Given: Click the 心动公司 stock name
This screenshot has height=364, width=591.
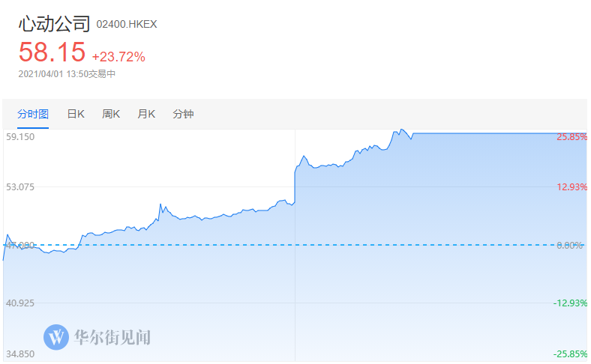Looking at the screenshot, I should pyautogui.click(x=54, y=24).
